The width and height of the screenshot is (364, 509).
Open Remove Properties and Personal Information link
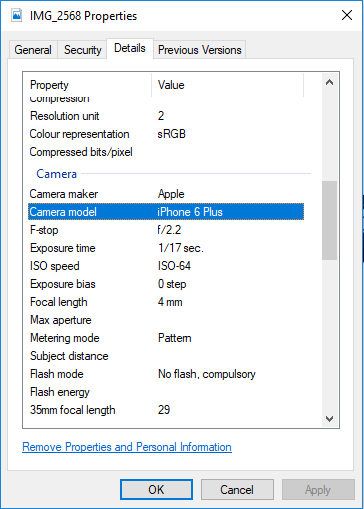tap(127, 447)
